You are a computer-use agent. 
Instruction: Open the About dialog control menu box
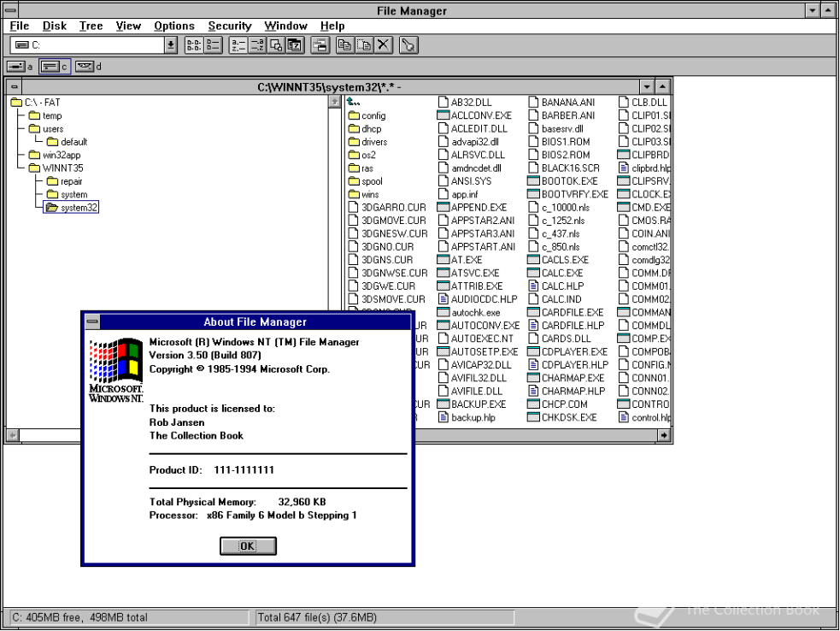[x=92, y=321]
